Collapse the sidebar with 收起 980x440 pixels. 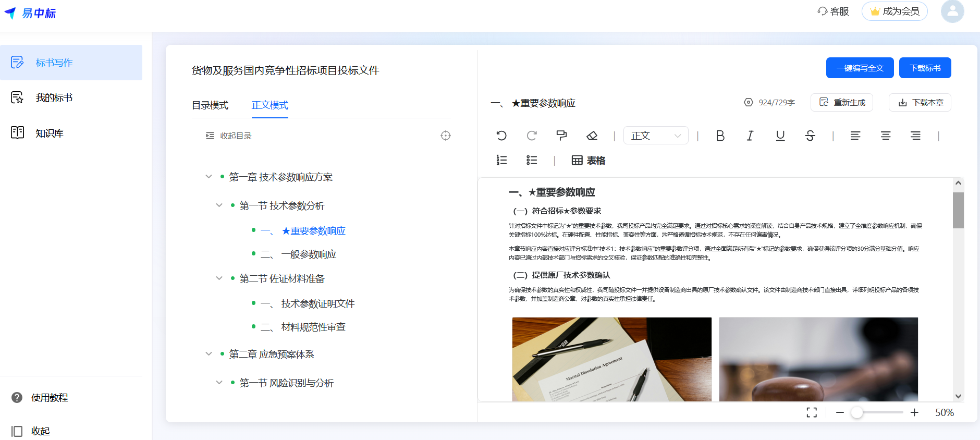(31, 431)
